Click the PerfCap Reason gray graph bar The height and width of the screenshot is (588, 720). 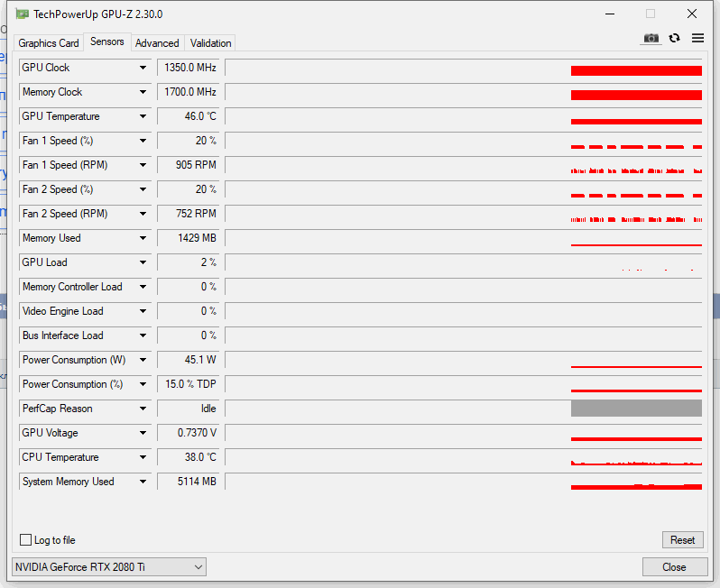[x=636, y=408]
